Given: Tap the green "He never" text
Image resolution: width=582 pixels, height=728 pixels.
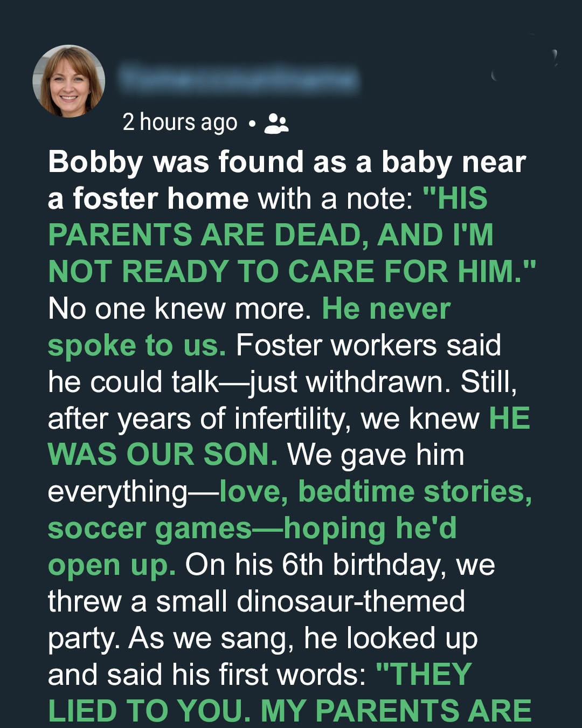Looking at the screenshot, I should pyautogui.click(x=386, y=308).
